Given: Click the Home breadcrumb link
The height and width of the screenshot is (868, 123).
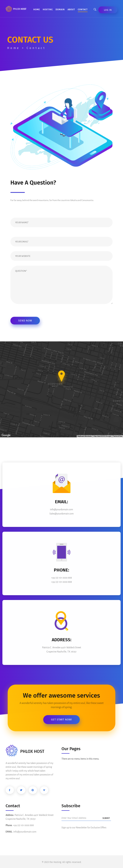Looking at the screenshot, I should (x=13, y=48).
